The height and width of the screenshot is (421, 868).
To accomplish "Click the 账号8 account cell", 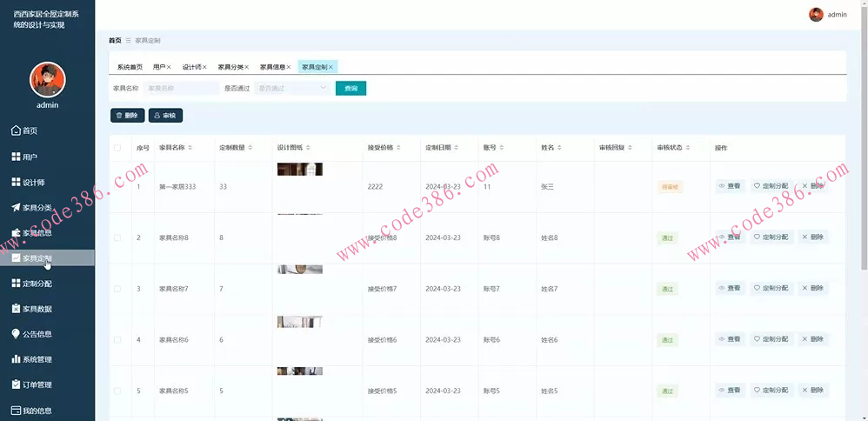I will [491, 237].
